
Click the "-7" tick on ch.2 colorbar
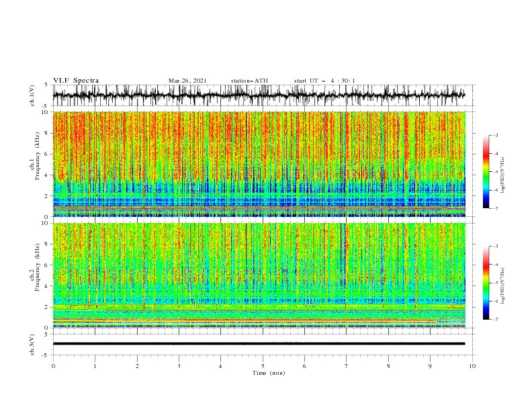(496, 320)
